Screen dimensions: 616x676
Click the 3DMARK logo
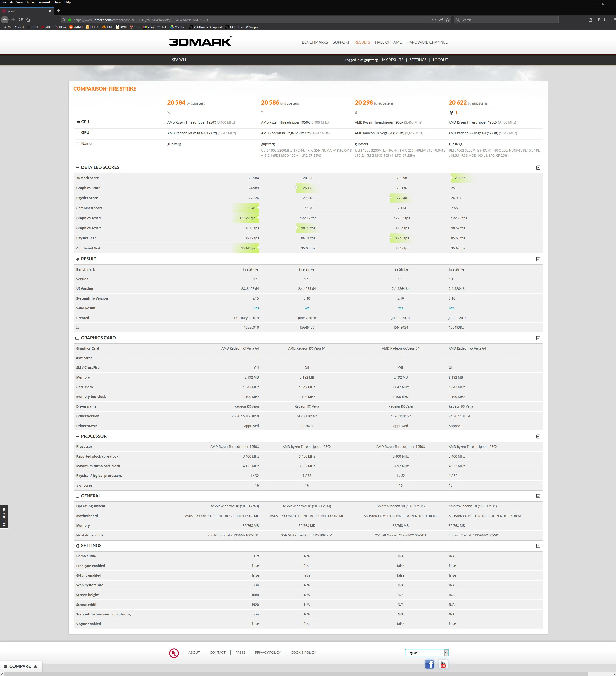[x=200, y=41]
